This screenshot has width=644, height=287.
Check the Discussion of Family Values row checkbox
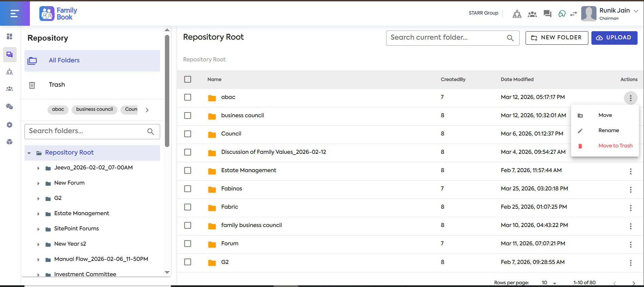click(188, 152)
